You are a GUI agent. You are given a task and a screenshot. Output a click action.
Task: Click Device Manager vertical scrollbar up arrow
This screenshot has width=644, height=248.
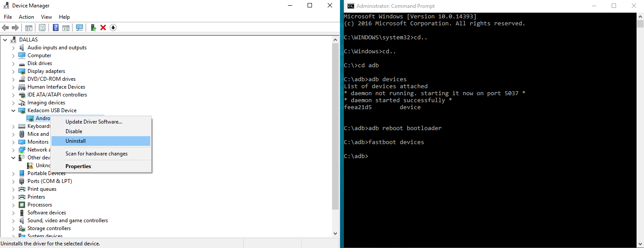336,39
